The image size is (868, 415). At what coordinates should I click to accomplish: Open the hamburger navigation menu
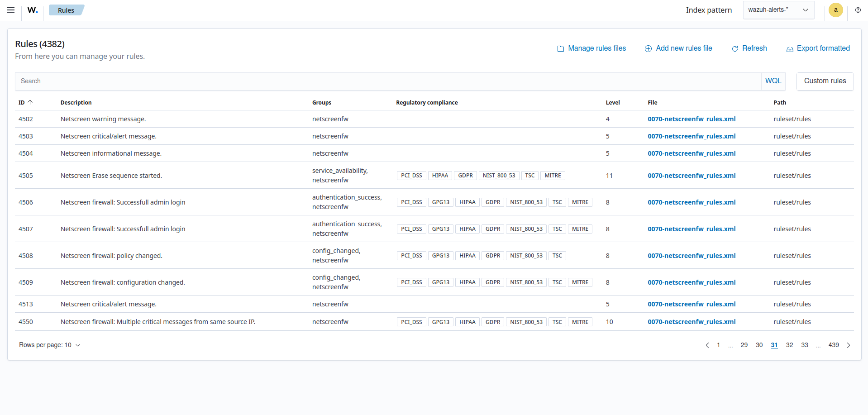pos(10,10)
